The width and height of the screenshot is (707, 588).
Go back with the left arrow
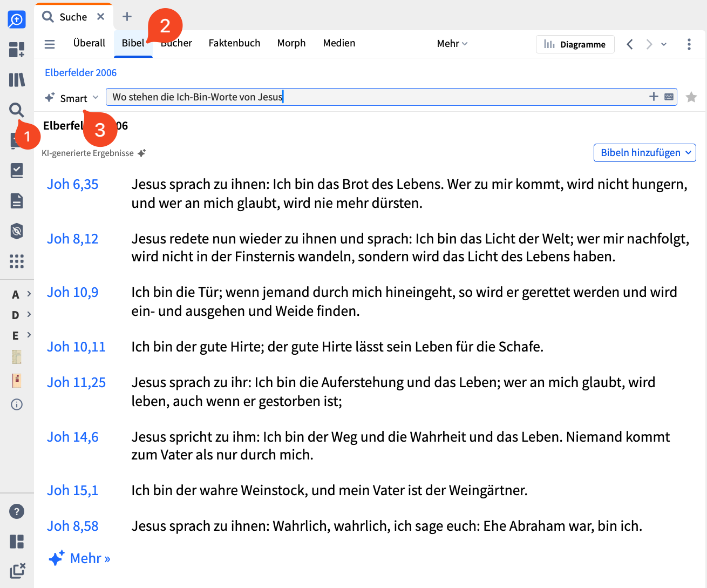pyautogui.click(x=630, y=44)
